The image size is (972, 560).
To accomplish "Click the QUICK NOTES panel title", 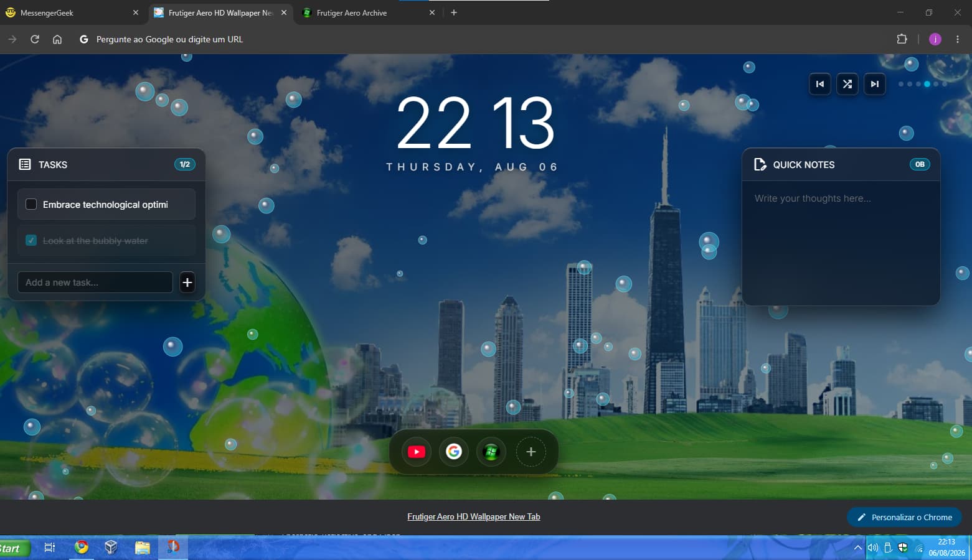I will click(x=804, y=165).
